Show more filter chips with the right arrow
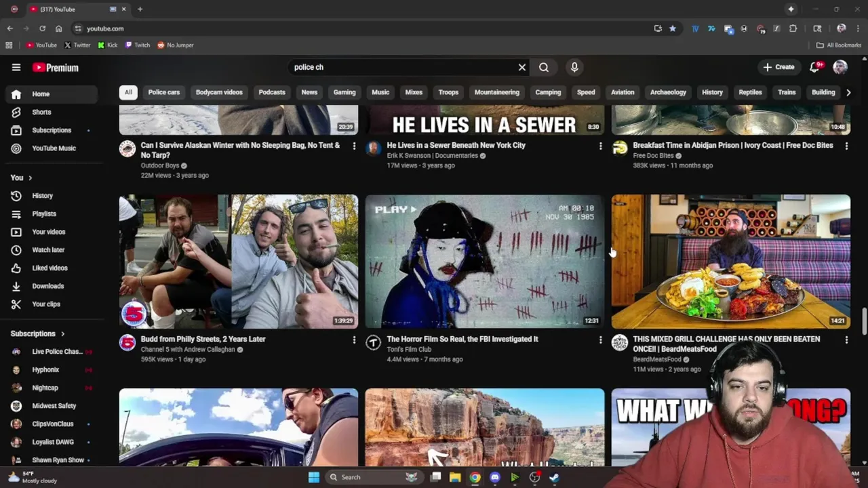The height and width of the screenshot is (488, 868). (848, 92)
